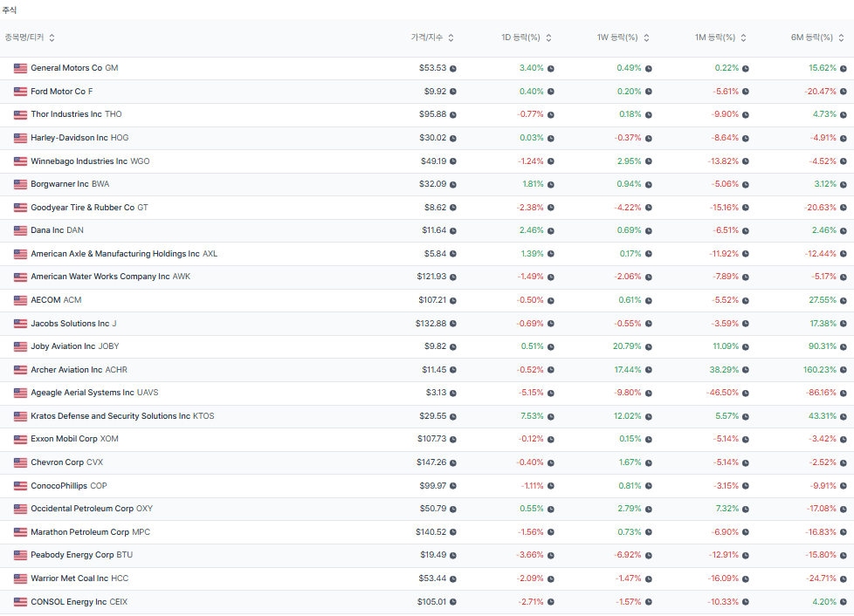This screenshot has width=854, height=616.
Task: Click clock icon beside Thor 1D -0.77%
Action: pos(551,115)
